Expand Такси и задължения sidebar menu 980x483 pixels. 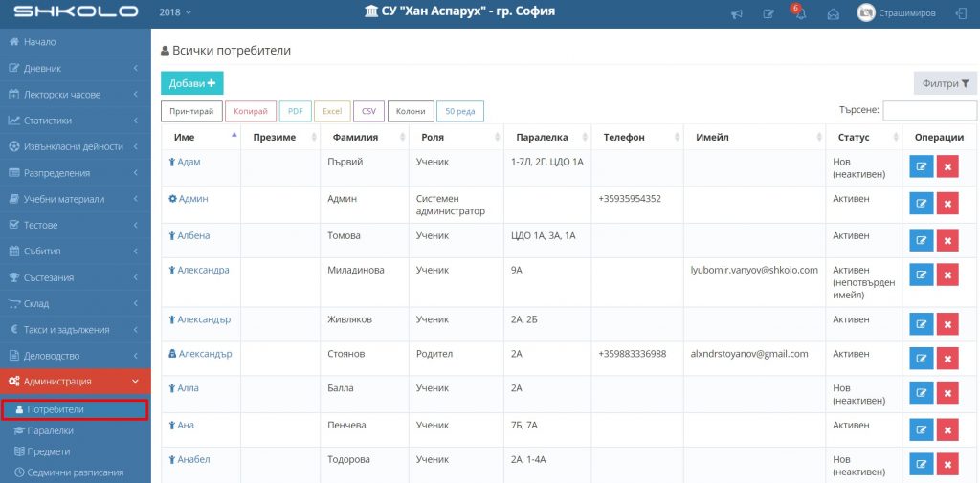coord(75,329)
